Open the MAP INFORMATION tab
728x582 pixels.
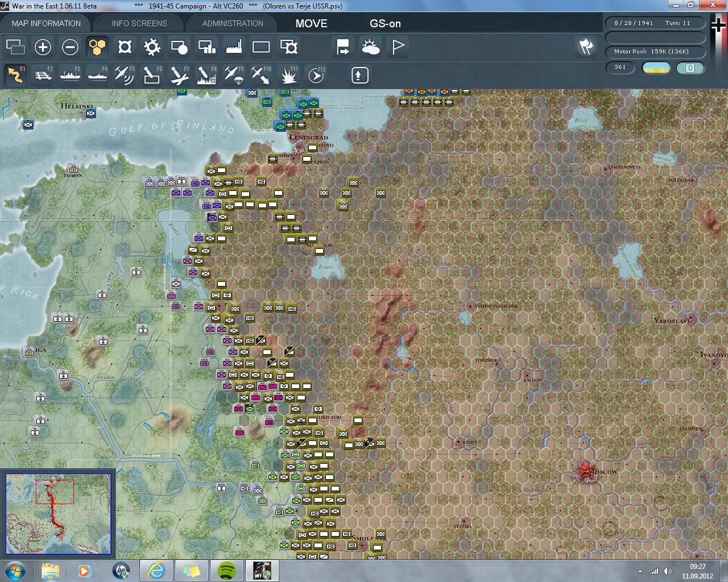point(46,23)
